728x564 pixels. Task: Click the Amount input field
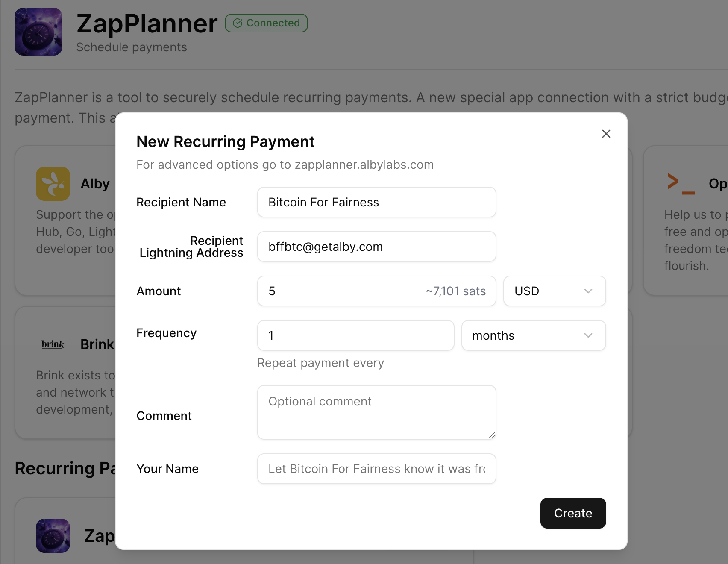tap(342, 291)
